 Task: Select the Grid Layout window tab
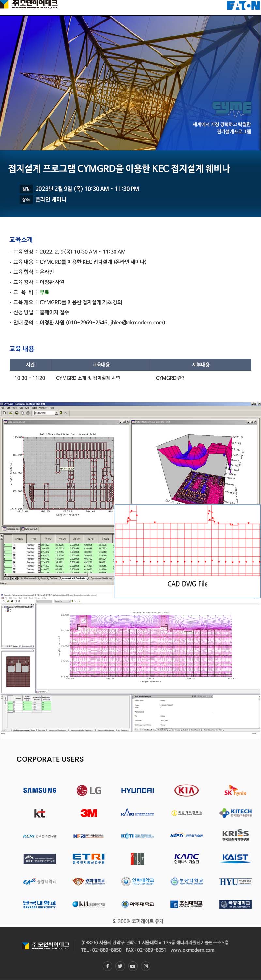pos(30,529)
